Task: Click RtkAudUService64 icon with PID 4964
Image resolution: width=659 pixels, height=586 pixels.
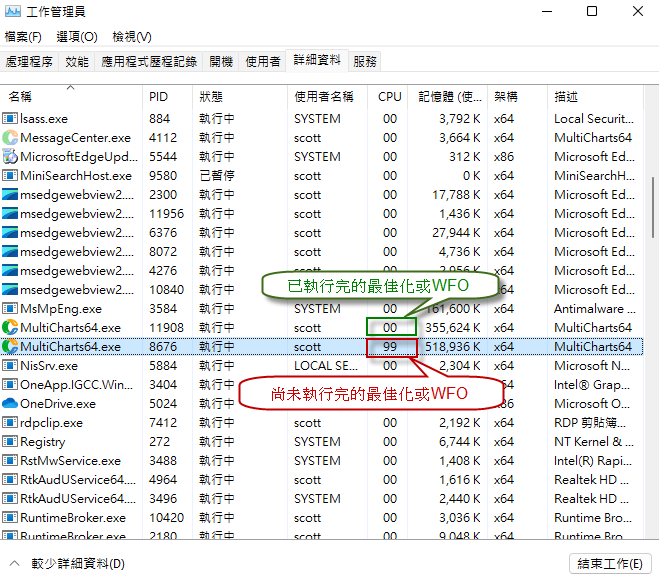Action: pos(10,479)
